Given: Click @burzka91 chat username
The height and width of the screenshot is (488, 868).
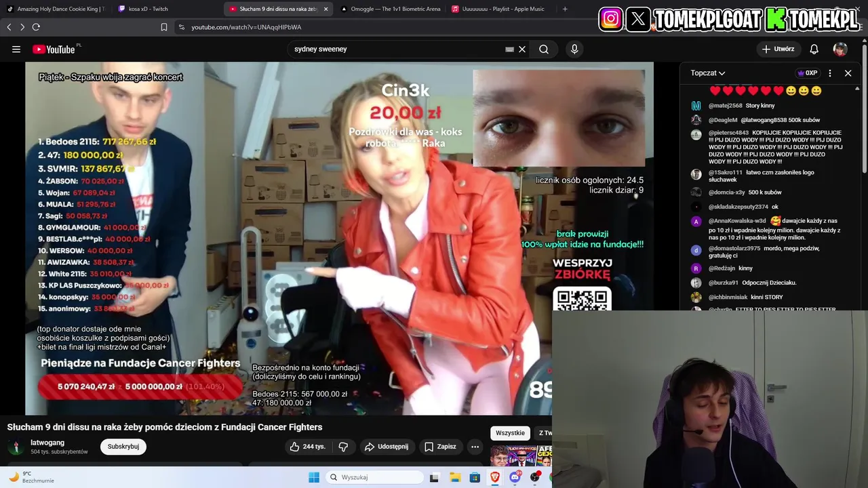Looking at the screenshot, I should [x=724, y=283].
